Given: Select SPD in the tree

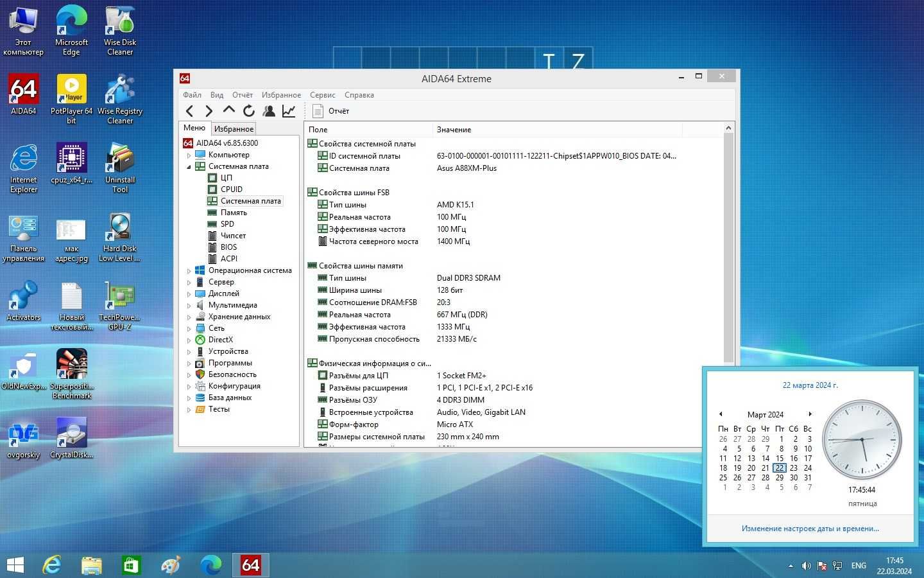Looking at the screenshot, I should 227,224.
